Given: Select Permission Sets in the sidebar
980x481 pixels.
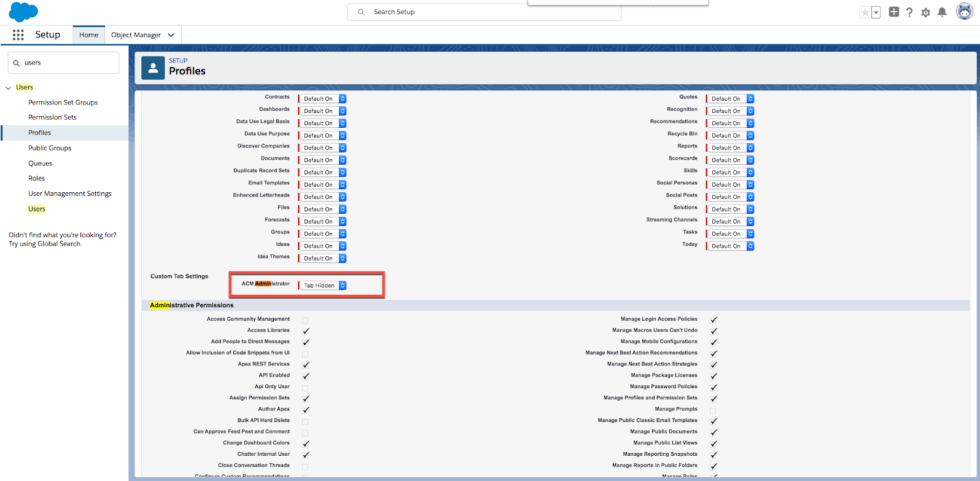Looking at the screenshot, I should (52, 117).
